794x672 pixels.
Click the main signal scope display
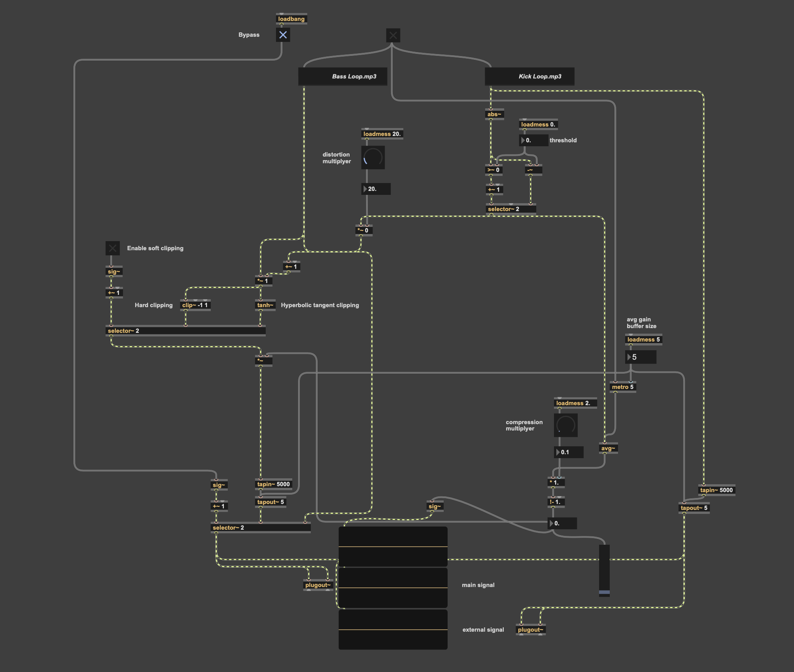[x=393, y=587]
